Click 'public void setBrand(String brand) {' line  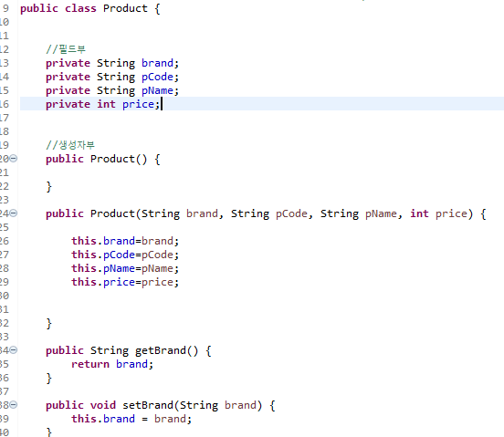161,406
